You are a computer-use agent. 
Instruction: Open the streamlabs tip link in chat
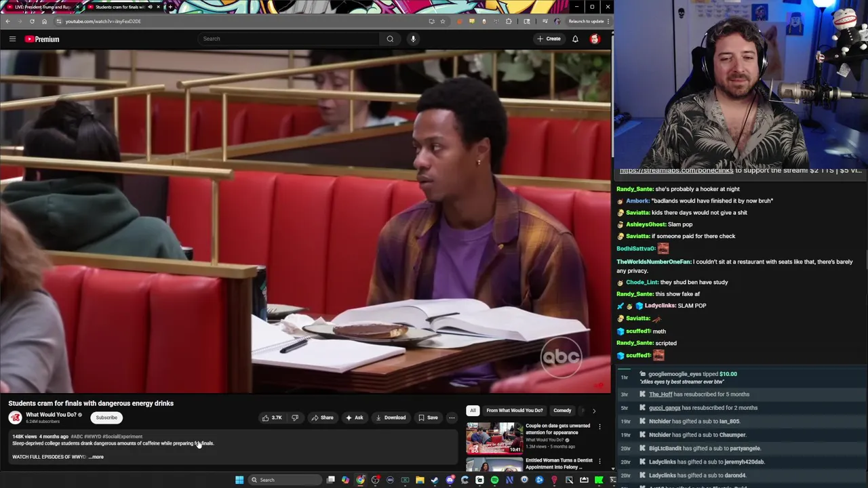(676, 171)
